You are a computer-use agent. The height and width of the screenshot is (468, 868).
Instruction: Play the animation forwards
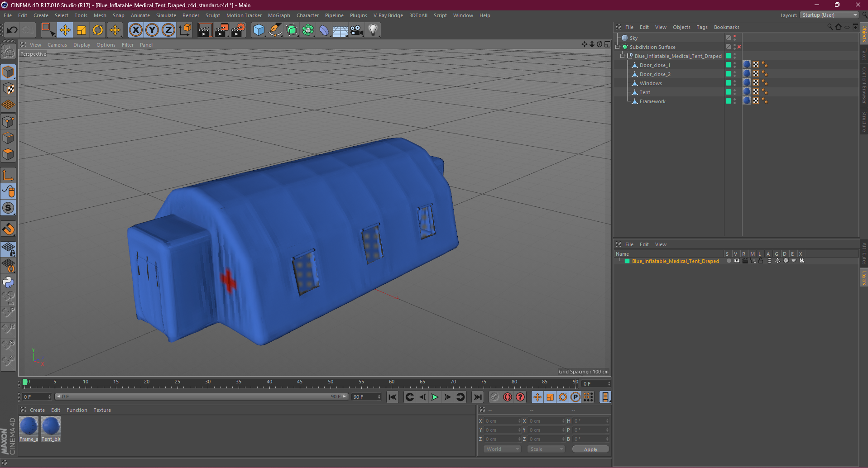tap(435, 397)
